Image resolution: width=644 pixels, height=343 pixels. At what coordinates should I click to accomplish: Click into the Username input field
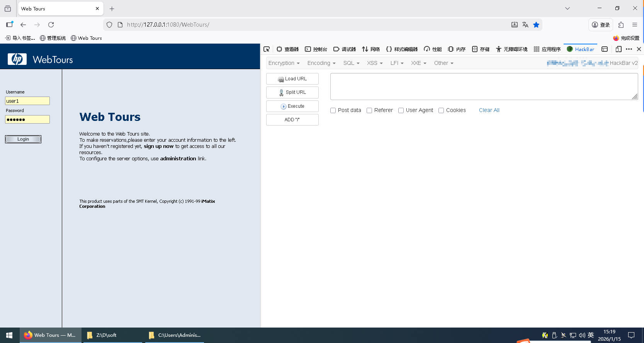coord(27,101)
